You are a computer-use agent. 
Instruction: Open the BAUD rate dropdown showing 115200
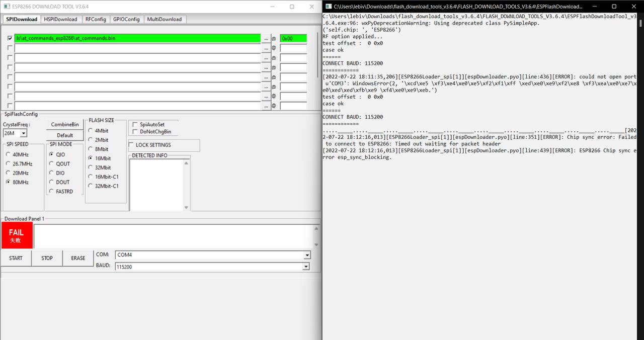(x=305, y=267)
